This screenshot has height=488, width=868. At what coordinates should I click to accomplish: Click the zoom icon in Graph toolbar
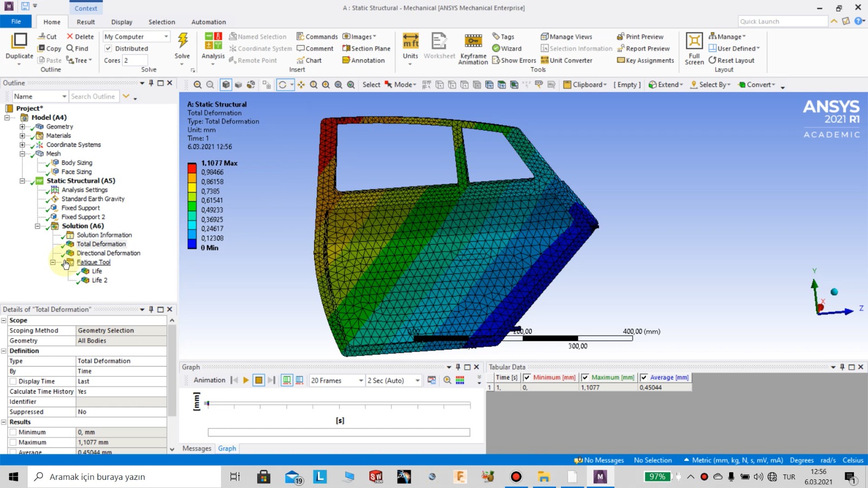[x=447, y=380]
